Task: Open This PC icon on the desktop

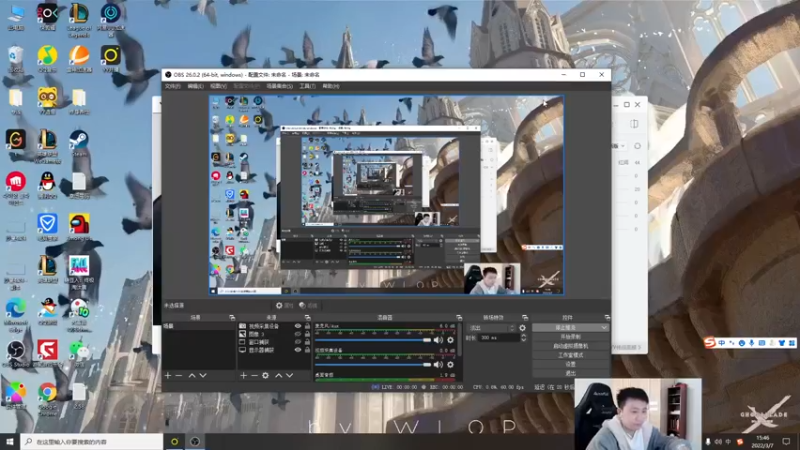Action: click(x=15, y=16)
